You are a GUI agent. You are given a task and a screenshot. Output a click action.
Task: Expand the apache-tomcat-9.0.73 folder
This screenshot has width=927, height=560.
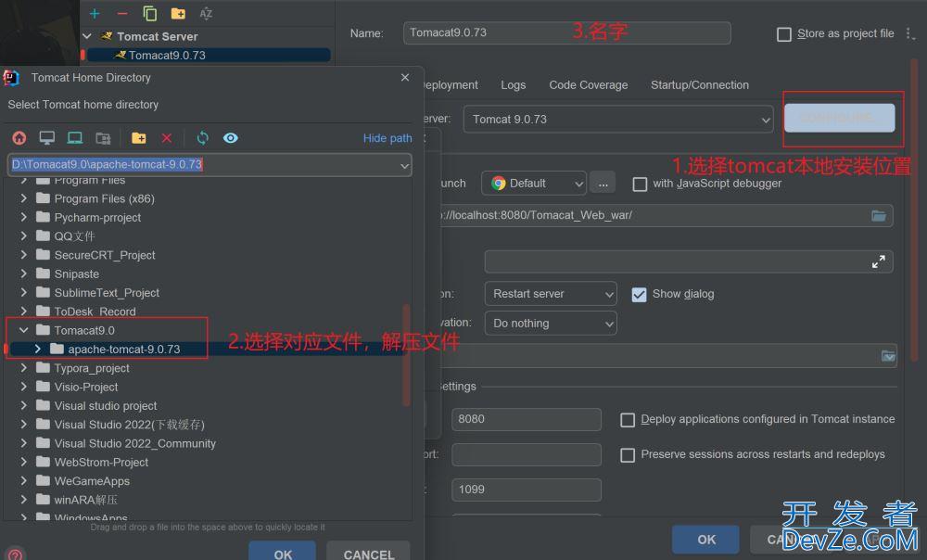[x=38, y=349]
